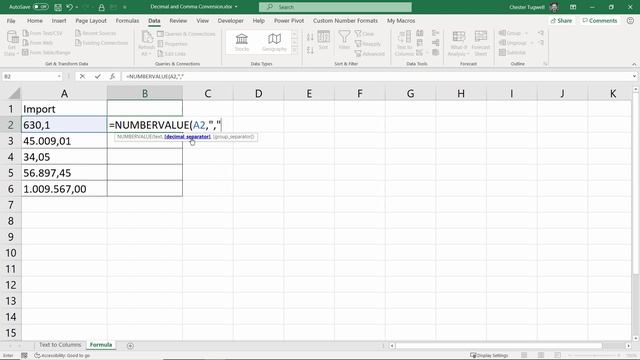Open the Comments button
Screen dimensions: 640x360
coord(600,20)
